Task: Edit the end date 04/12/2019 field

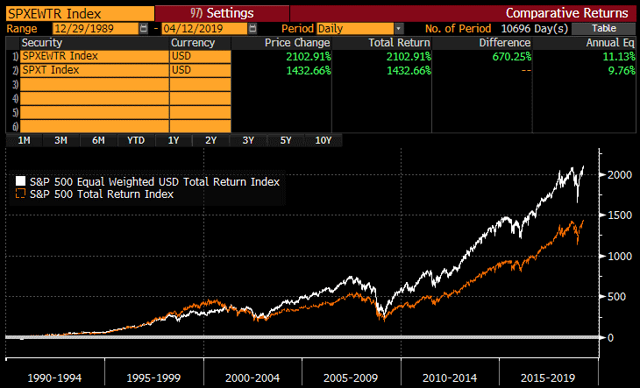Action: 204,29
